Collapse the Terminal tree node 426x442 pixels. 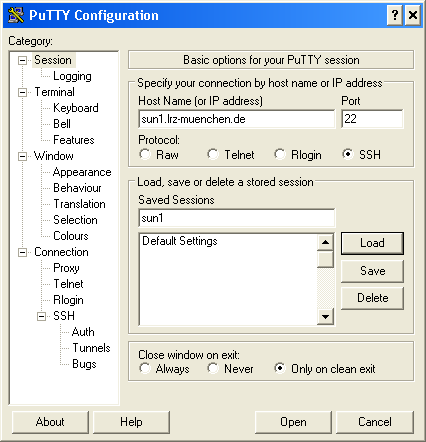coord(22,92)
